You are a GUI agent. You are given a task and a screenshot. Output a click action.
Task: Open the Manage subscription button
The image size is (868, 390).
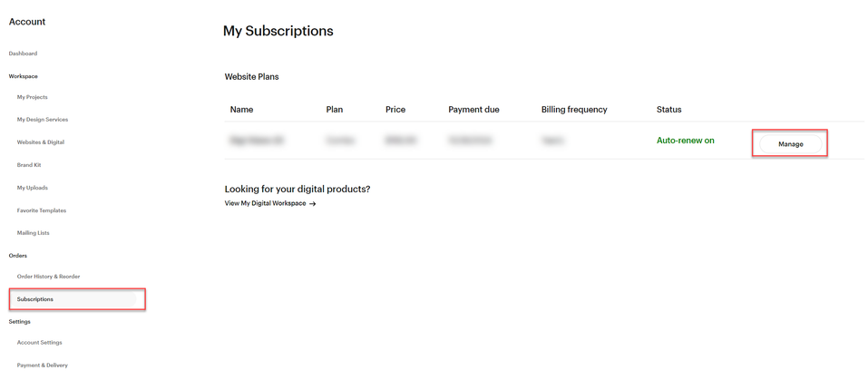click(x=791, y=144)
